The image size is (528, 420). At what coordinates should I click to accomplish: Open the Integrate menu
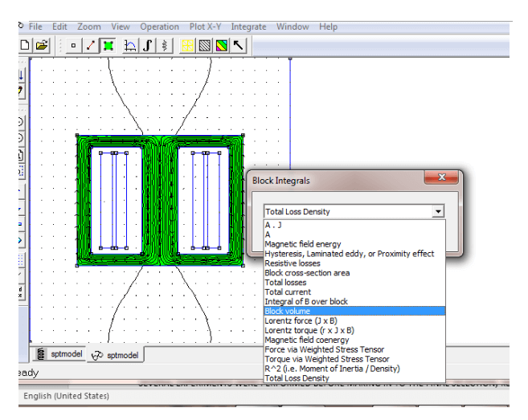click(248, 27)
